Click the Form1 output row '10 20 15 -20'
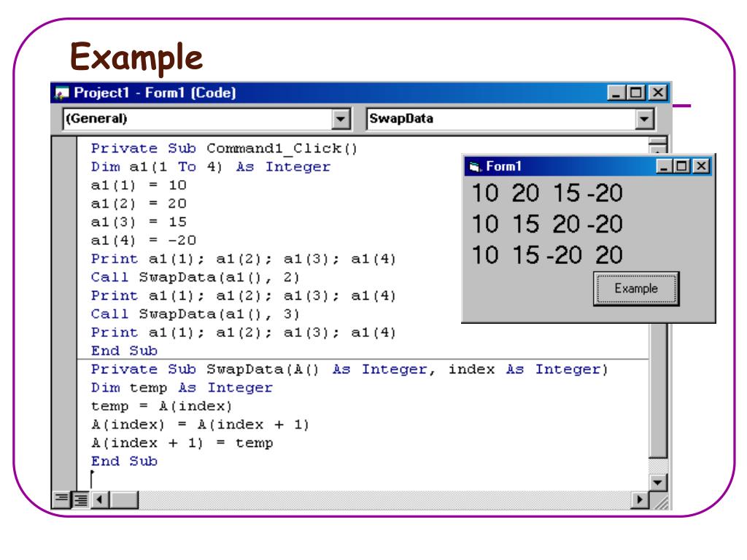Viewport: 747px width, 560px height. pos(547,193)
